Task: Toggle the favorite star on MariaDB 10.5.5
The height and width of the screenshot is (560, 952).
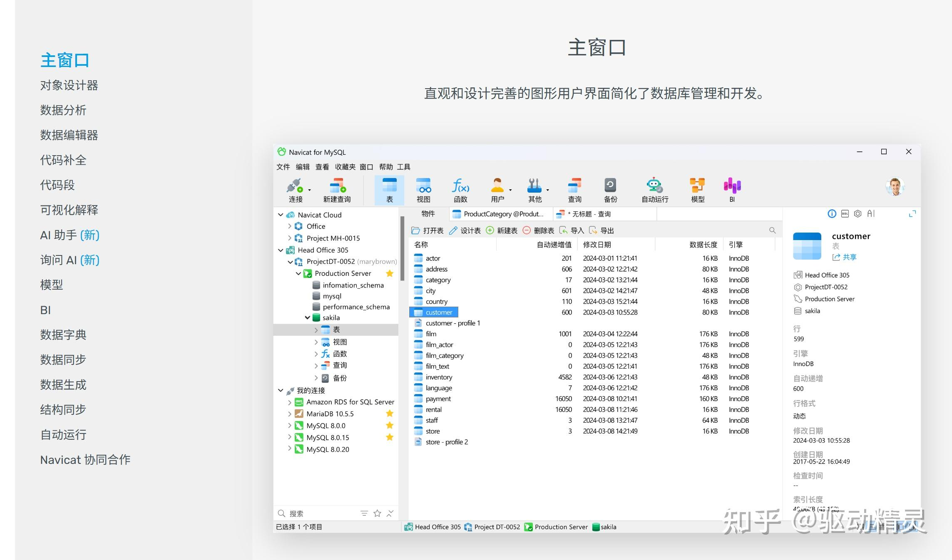Action: 390,414
